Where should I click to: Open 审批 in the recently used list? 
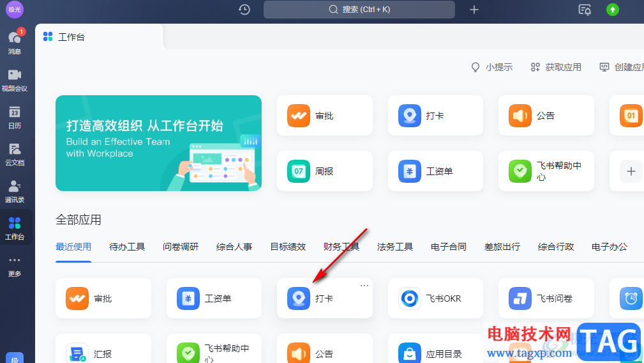click(x=103, y=298)
